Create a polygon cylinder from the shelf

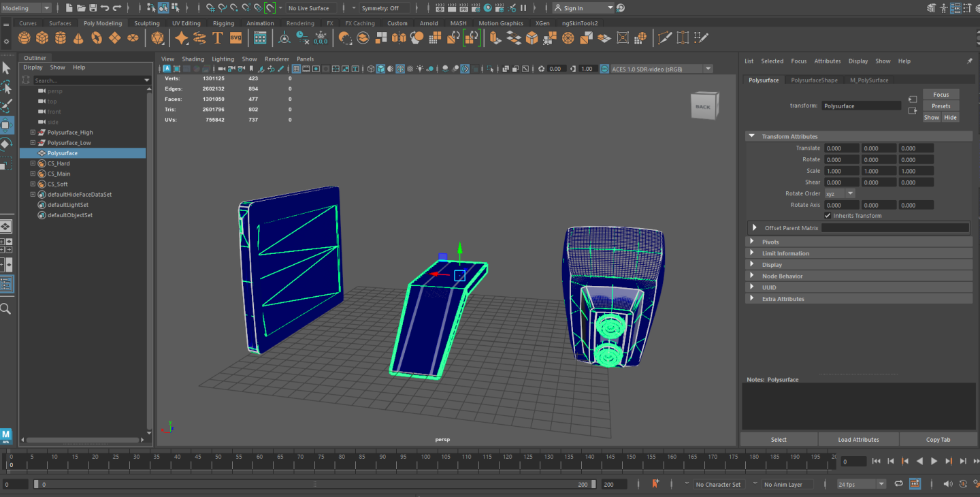[x=61, y=37]
